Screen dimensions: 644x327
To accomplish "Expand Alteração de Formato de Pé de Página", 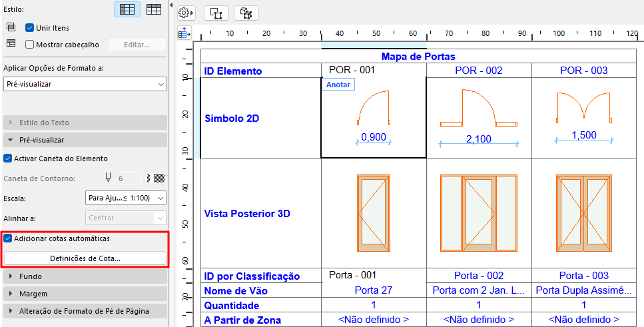I will pos(85,311).
